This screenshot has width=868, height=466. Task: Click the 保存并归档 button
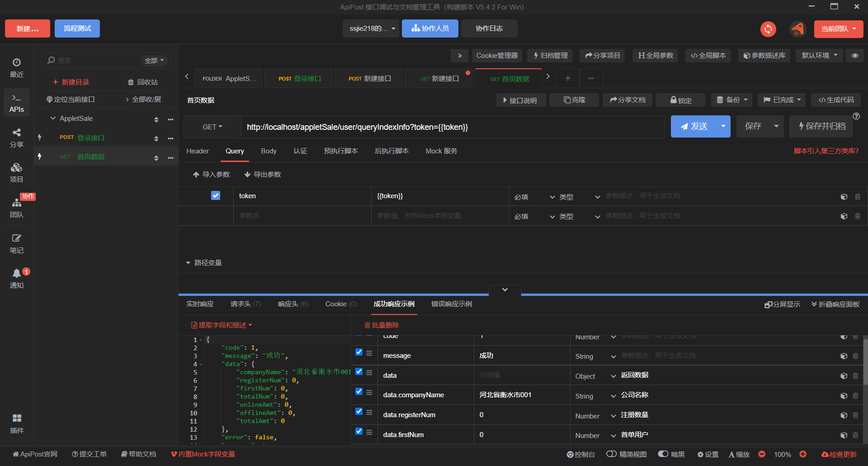(x=821, y=126)
